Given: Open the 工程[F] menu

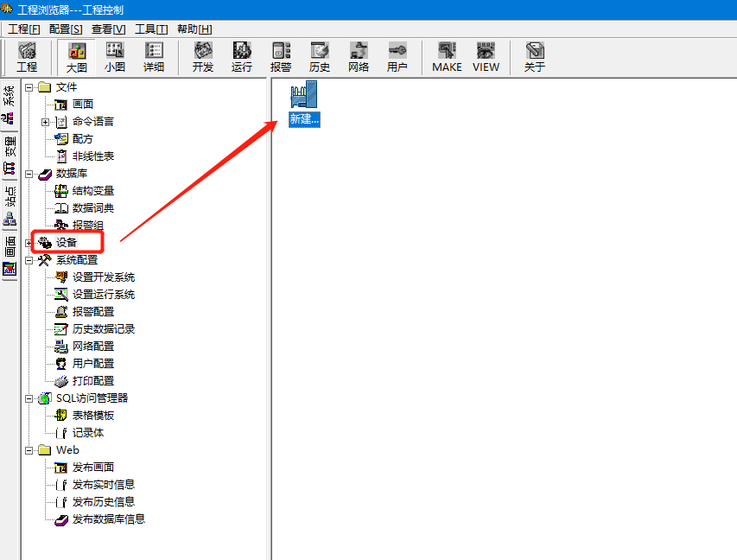Looking at the screenshot, I should 24,29.
